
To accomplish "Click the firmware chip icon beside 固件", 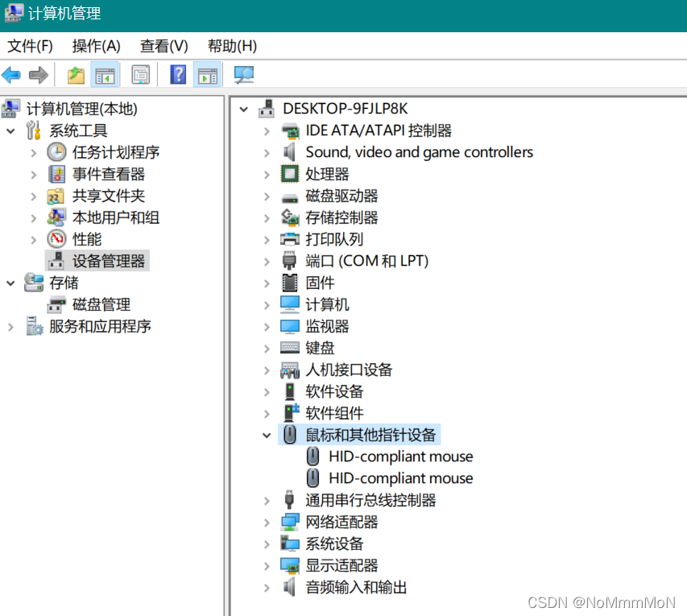I will click(x=290, y=283).
